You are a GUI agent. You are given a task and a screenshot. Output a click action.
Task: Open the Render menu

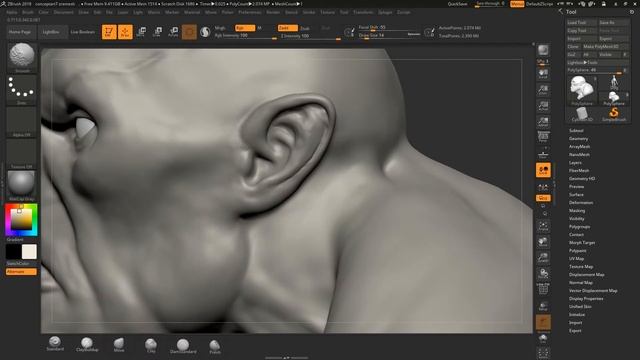coord(273,12)
